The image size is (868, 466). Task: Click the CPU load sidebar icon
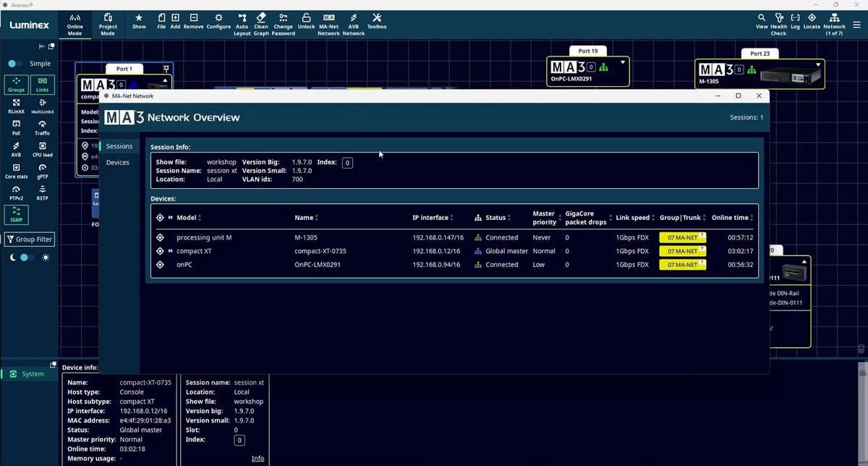(x=42, y=150)
